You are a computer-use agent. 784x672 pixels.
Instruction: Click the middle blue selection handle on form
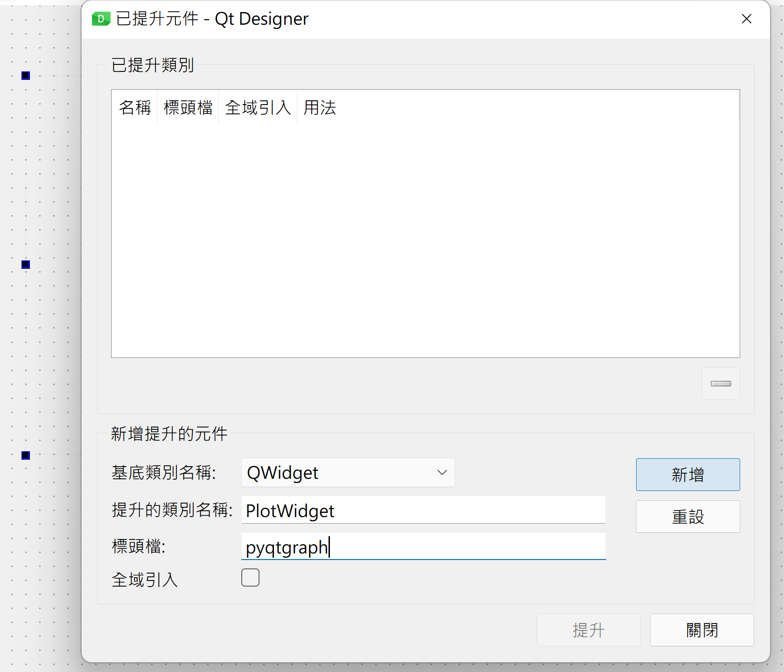(x=26, y=265)
